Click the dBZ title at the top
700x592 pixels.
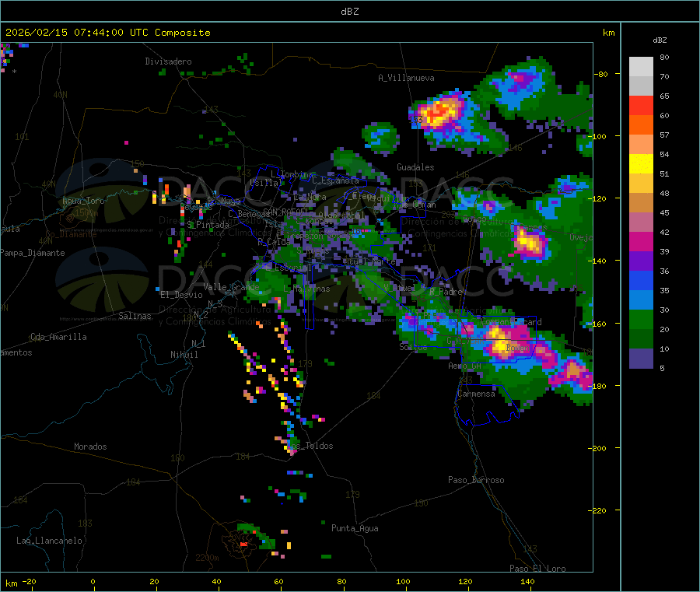pos(349,12)
